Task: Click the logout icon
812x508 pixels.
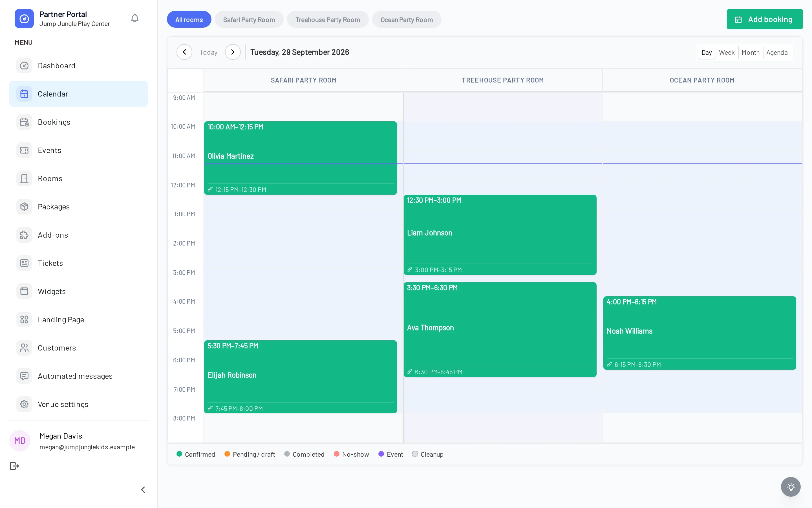Action: click(14, 466)
